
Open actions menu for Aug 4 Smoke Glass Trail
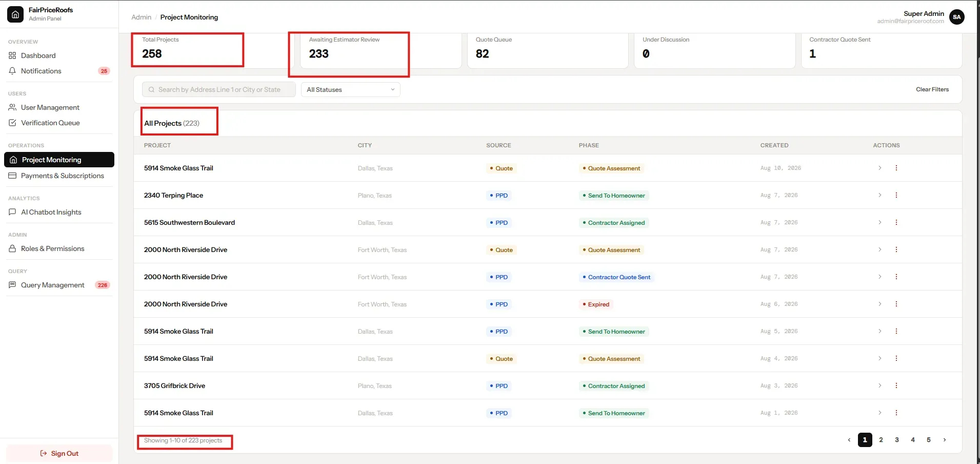pos(896,358)
